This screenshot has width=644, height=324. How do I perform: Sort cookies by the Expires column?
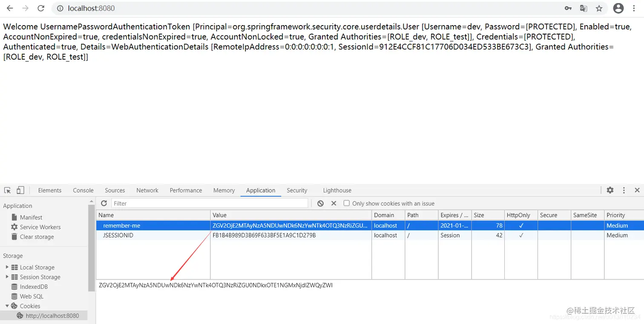(455, 215)
